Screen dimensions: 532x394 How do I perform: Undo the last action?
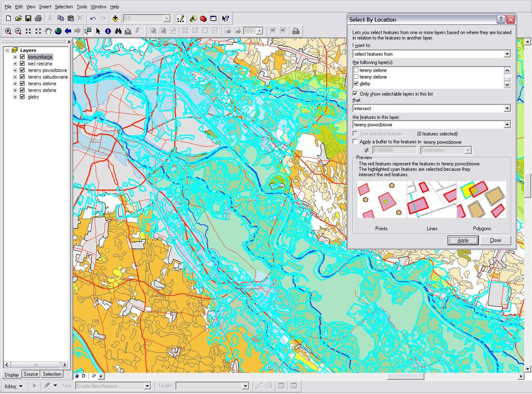93,18
